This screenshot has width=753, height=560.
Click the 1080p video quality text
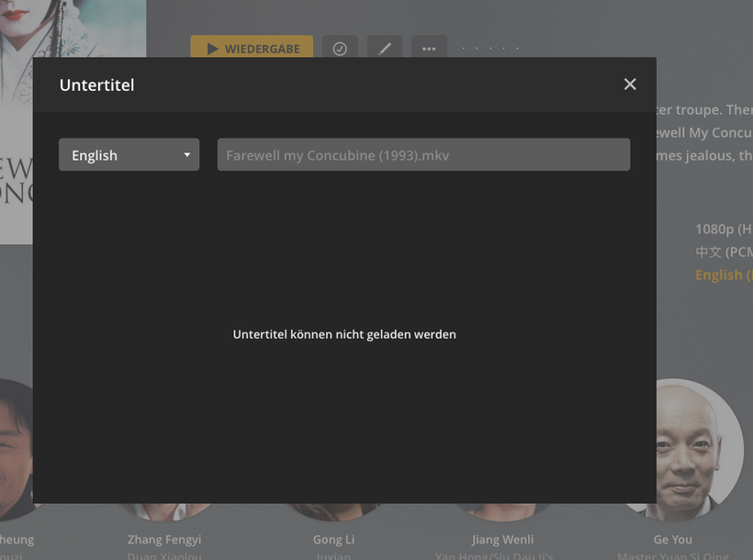click(x=724, y=230)
